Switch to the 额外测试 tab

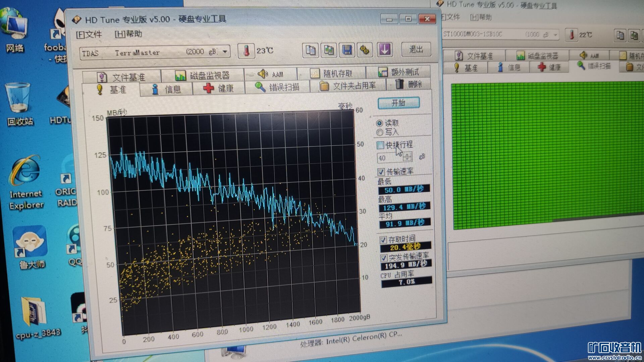click(x=398, y=72)
